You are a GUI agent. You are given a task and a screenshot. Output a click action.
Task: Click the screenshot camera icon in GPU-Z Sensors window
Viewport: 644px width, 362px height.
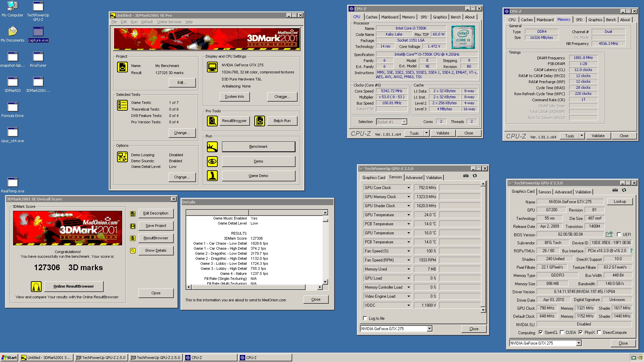pyautogui.click(x=466, y=176)
